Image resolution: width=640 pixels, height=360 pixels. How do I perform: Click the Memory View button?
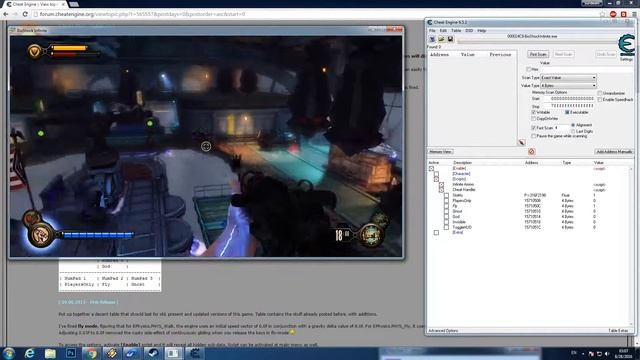point(440,151)
